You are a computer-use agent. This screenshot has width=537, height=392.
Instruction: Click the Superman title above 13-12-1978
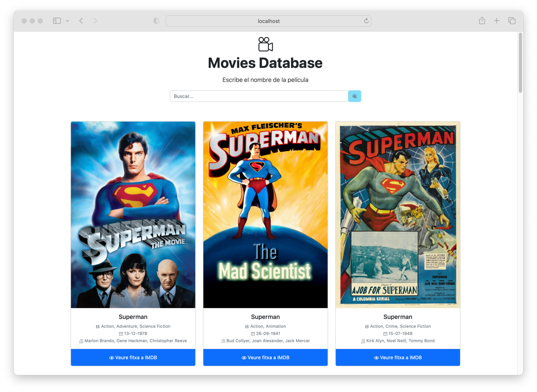(x=133, y=317)
